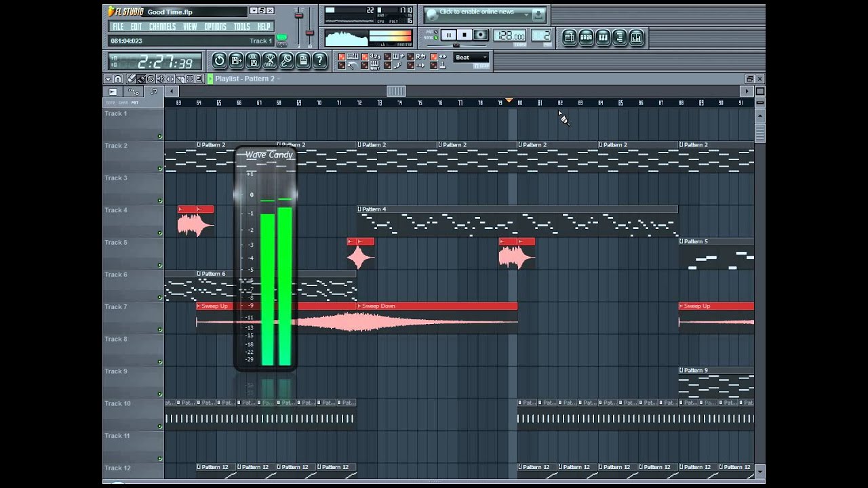Open the Pattern 4 clip menu
This screenshot has height=488, width=868.
click(360, 209)
